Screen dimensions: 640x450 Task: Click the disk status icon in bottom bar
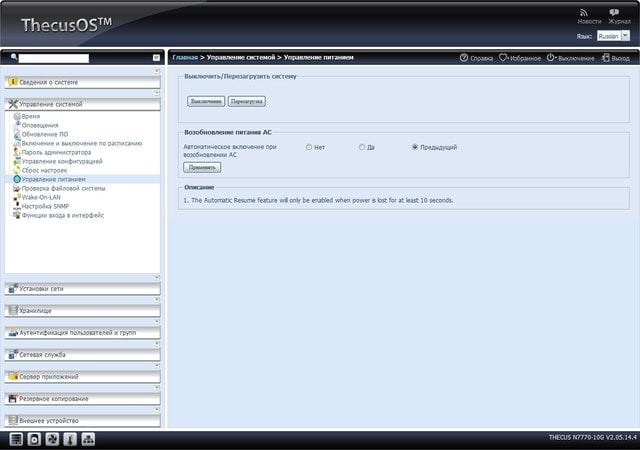coord(34,439)
